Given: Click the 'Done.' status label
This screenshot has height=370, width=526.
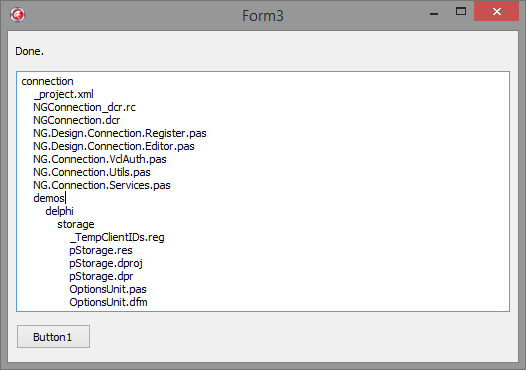Looking at the screenshot, I should 30,51.
